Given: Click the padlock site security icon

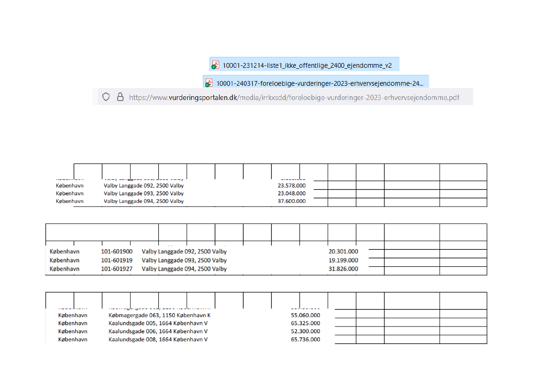Looking at the screenshot, I should pyautogui.click(x=120, y=97).
